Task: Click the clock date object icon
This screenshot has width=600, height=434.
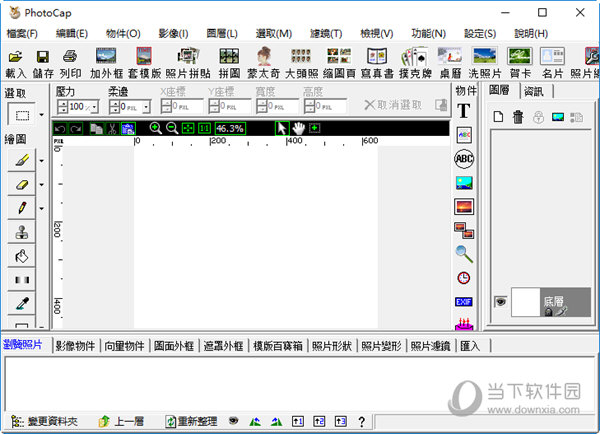Action: click(464, 278)
